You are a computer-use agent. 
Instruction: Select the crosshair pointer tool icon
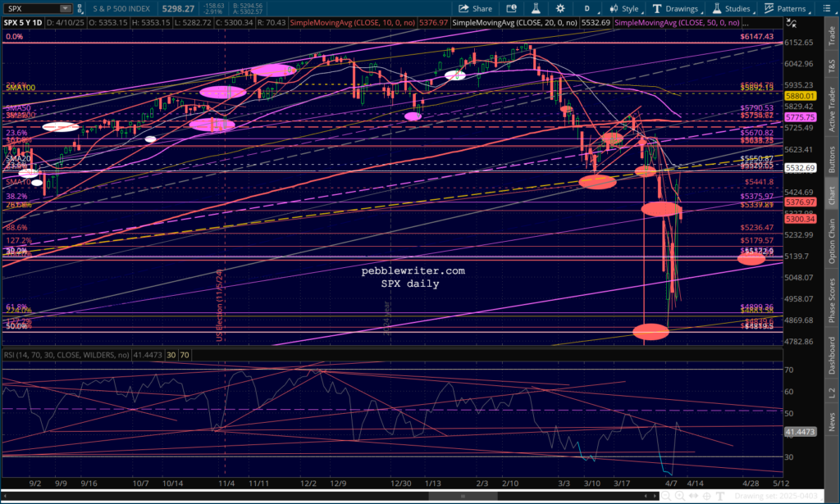tap(706, 496)
